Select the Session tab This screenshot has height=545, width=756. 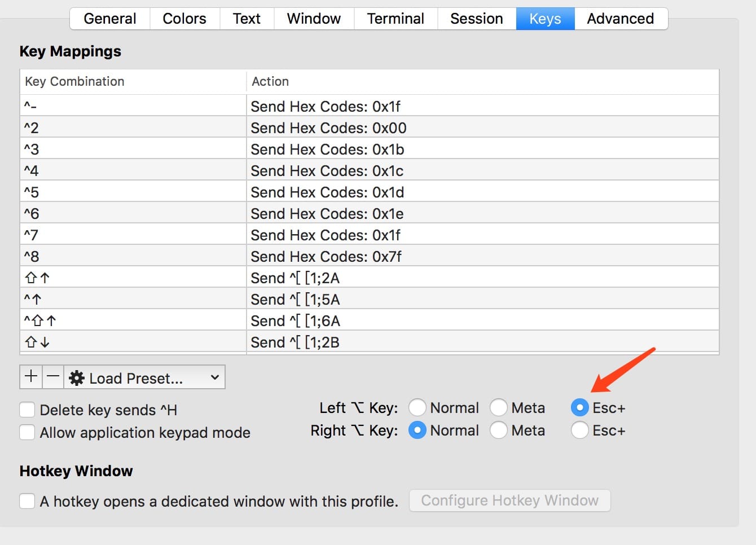coord(477,19)
